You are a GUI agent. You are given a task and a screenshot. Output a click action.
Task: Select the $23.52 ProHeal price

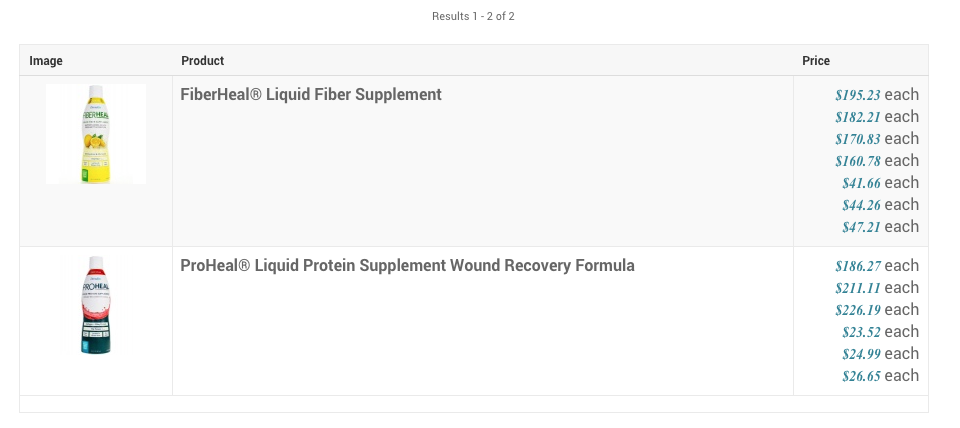tap(861, 332)
